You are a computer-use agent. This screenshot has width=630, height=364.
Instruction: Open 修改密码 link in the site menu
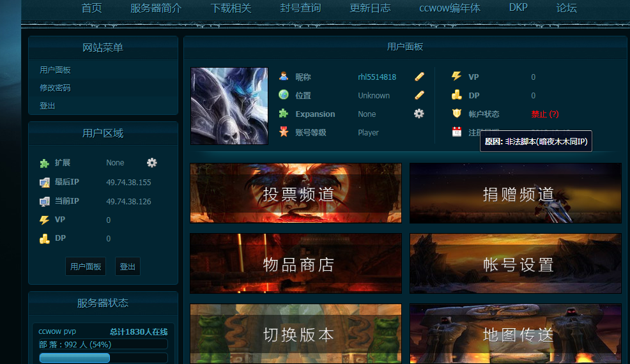click(x=55, y=88)
